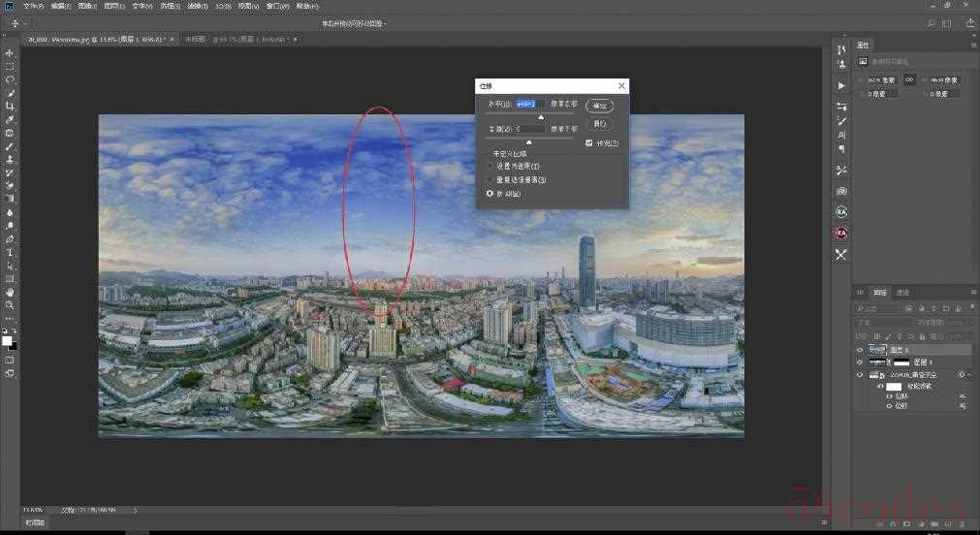Open the Creative Cloud libraries panel icon
The image size is (980, 535).
[x=841, y=191]
